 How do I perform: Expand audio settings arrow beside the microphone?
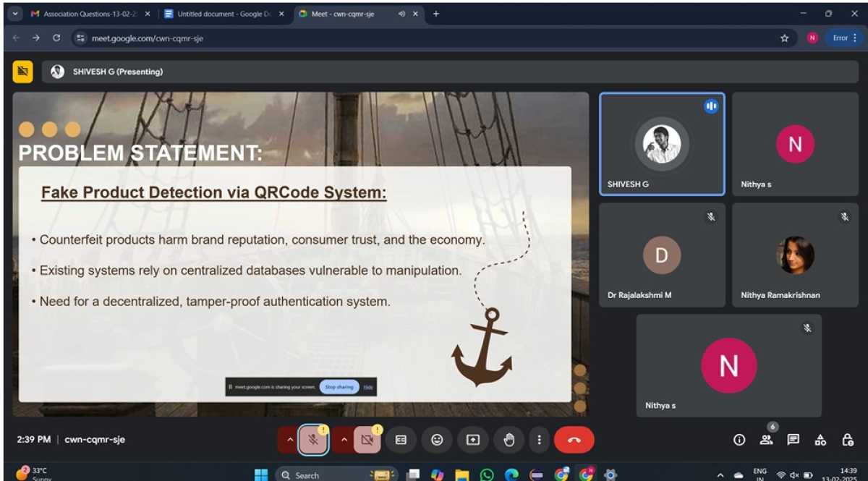coord(289,440)
